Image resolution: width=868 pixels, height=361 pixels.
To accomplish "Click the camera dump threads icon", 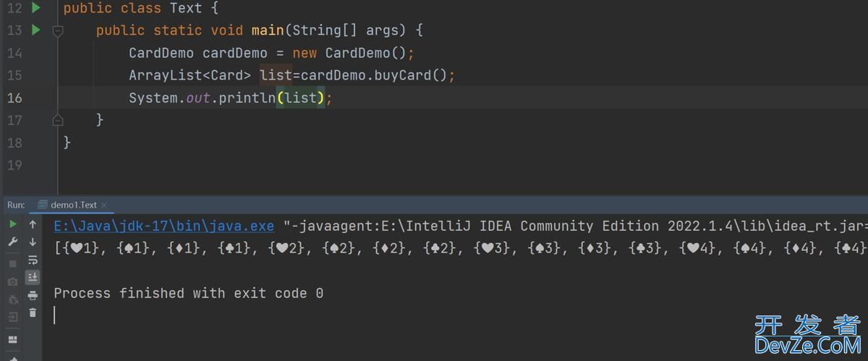I will click(x=13, y=281).
